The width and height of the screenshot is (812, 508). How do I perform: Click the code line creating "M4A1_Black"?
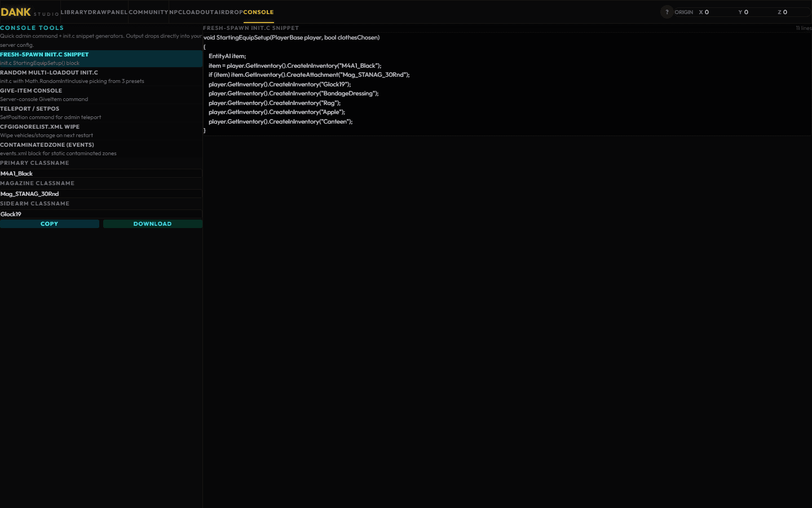point(295,65)
